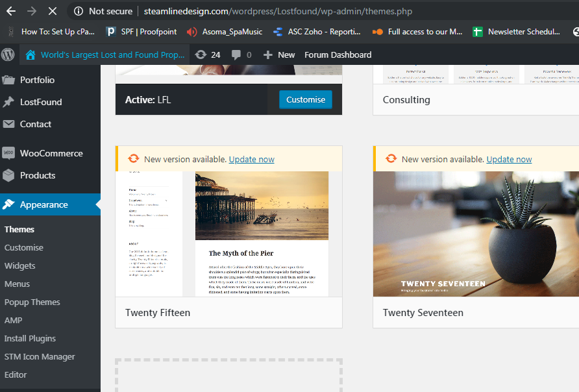Click the address bar URL
579x392 pixels.
point(278,11)
